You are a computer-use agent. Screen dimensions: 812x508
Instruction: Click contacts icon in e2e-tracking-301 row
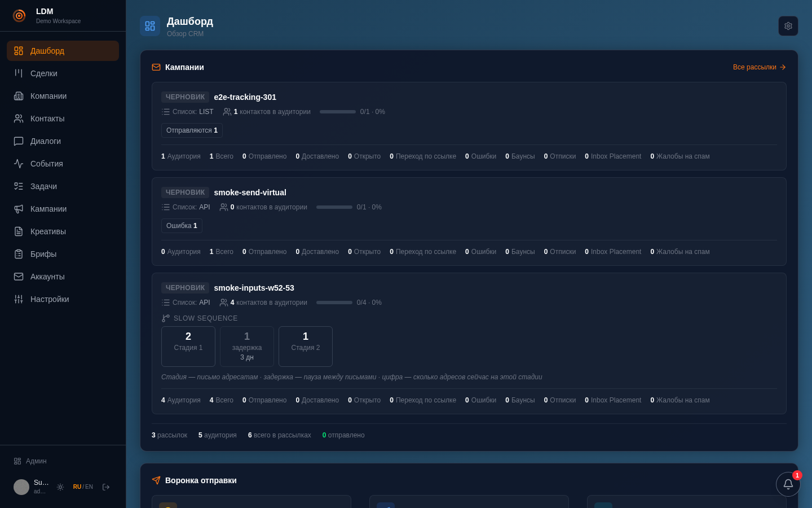click(227, 112)
